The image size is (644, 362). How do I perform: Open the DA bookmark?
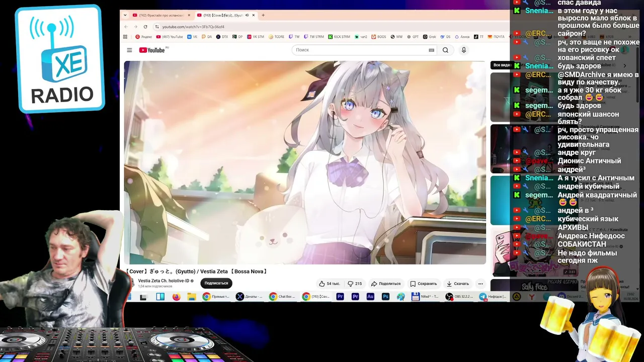click(207, 37)
